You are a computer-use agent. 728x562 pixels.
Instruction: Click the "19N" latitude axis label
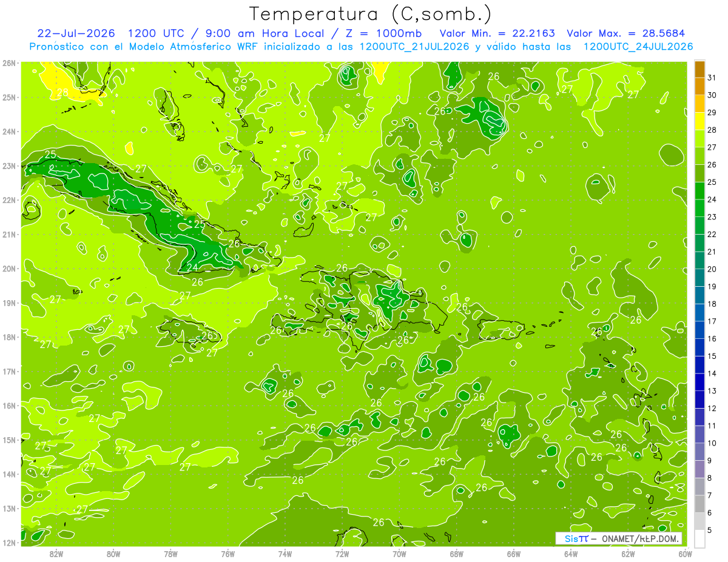point(8,303)
